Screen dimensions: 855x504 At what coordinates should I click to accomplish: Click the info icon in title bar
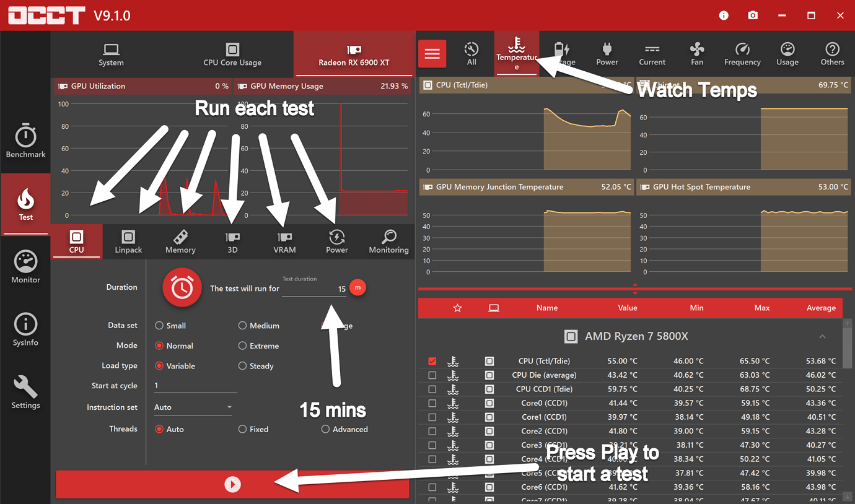click(724, 15)
